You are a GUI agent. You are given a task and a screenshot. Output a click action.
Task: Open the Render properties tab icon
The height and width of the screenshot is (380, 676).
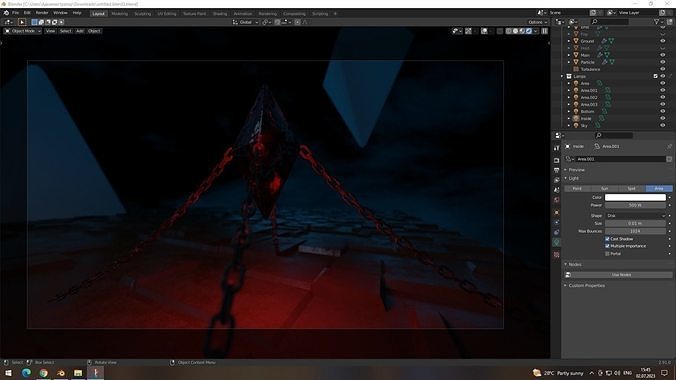tap(557, 160)
